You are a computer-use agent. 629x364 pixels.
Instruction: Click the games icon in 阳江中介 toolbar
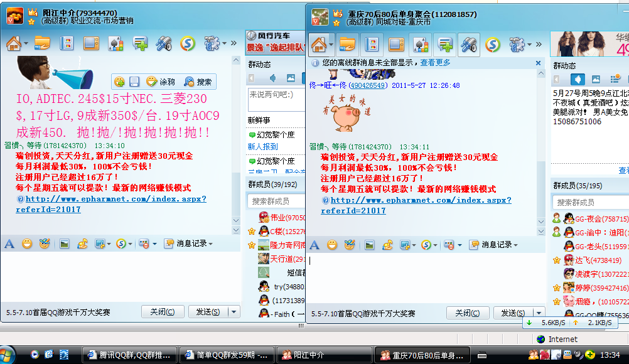(116, 43)
